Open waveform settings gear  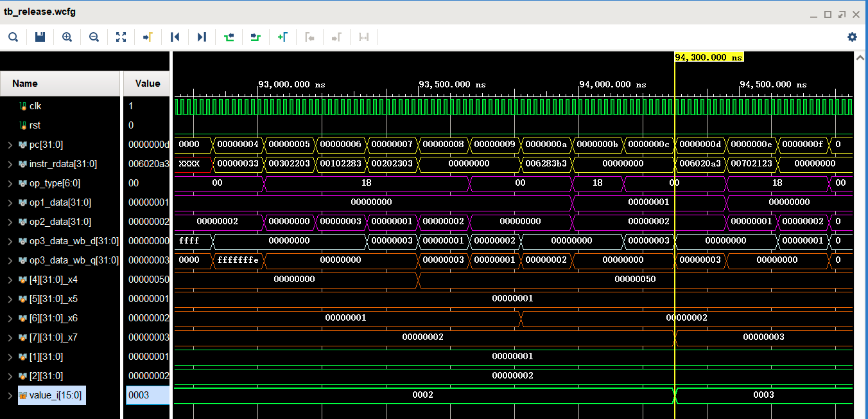(852, 37)
